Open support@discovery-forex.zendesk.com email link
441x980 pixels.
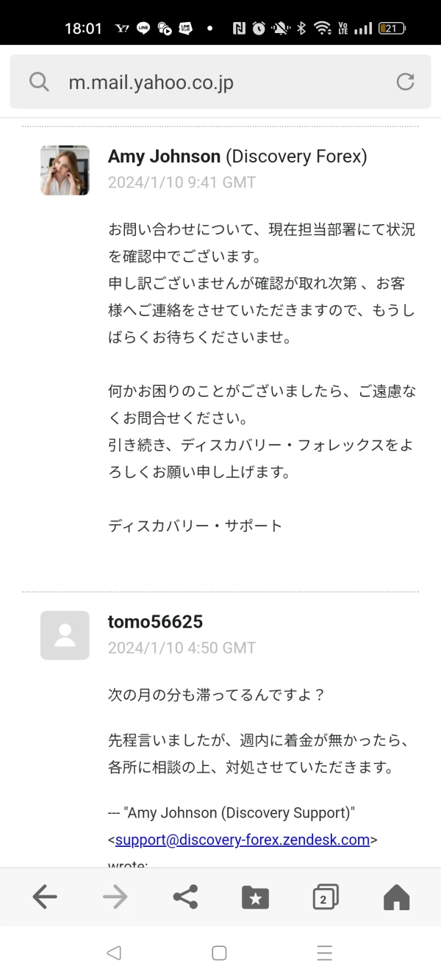pyautogui.click(x=243, y=840)
